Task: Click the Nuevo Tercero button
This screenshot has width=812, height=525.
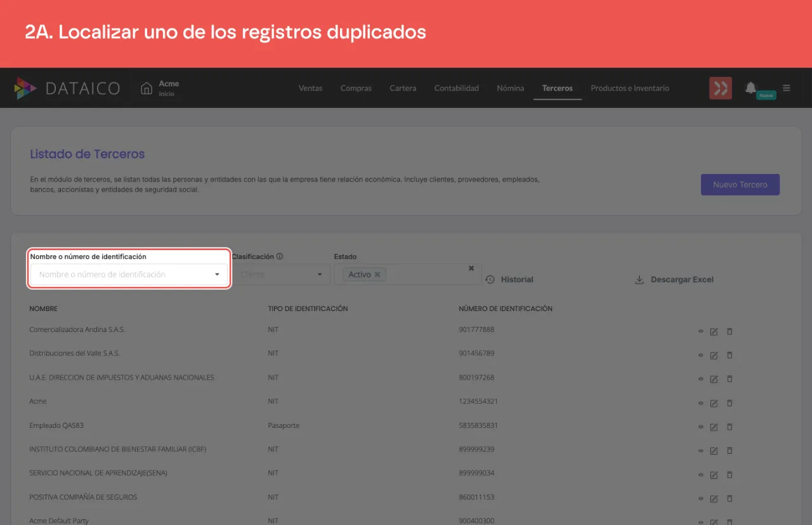Action: pyautogui.click(x=740, y=185)
